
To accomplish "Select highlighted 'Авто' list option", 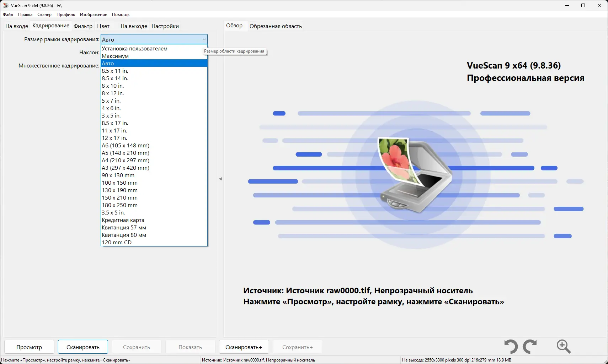I will tap(154, 64).
